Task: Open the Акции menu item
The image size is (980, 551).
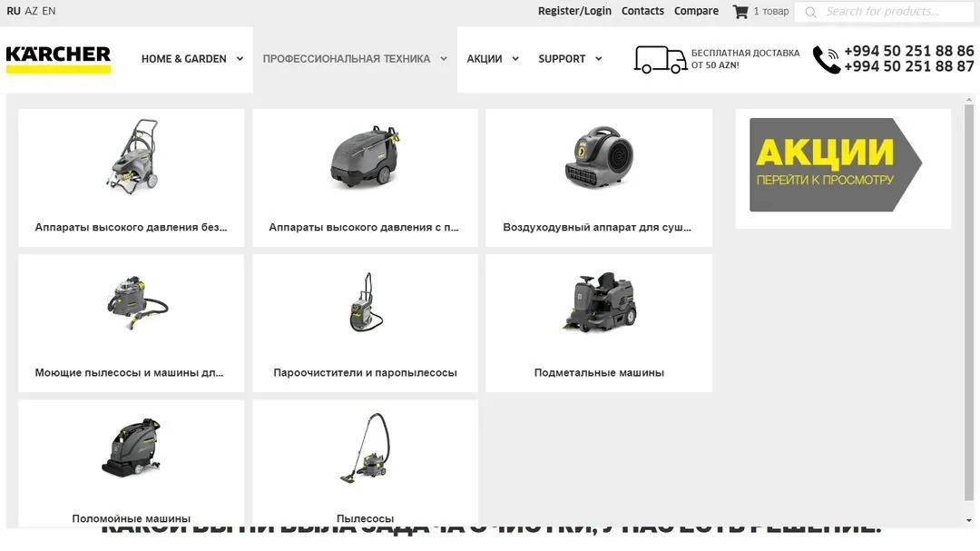Action: click(x=485, y=59)
